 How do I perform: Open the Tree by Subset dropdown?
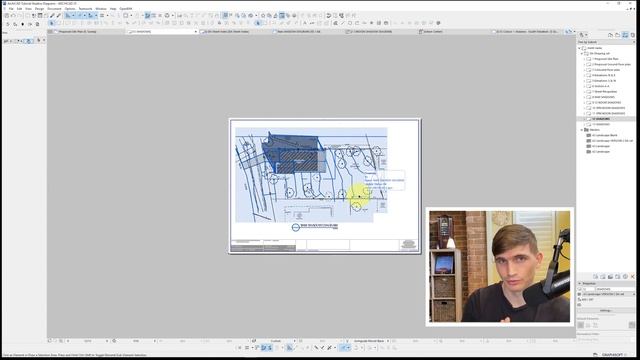606,42
